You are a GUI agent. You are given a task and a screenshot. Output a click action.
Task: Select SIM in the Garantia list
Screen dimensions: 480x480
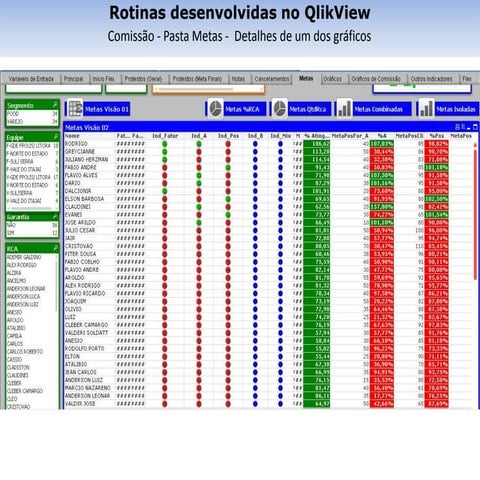[32, 233]
